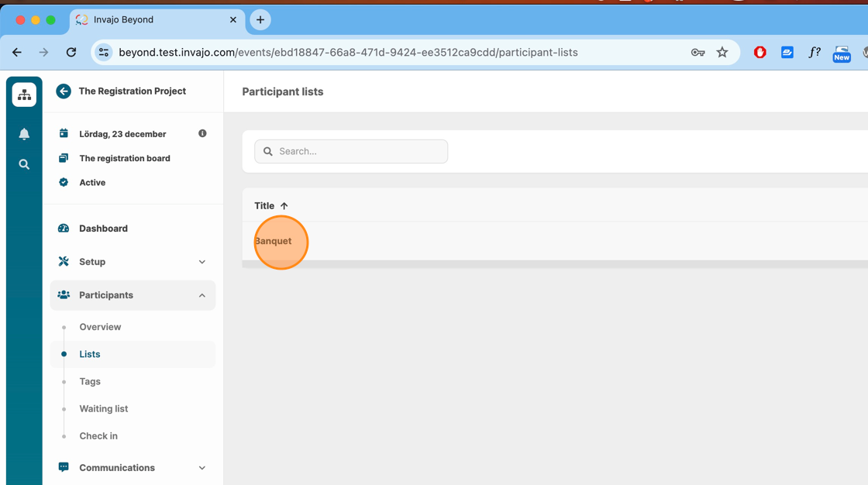
Task: Click the info icon next to the date
Action: (x=202, y=133)
